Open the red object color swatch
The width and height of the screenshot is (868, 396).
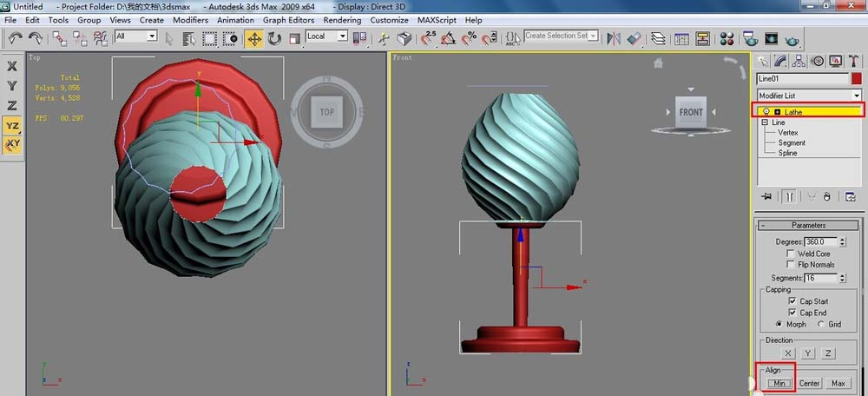pos(857,79)
